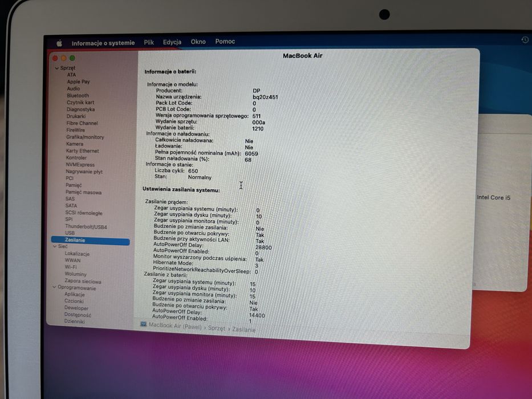Image resolution: width=532 pixels, height=399 pixels.
Task: Select Audio in the sidebar
Action: [x=74, y=88]
